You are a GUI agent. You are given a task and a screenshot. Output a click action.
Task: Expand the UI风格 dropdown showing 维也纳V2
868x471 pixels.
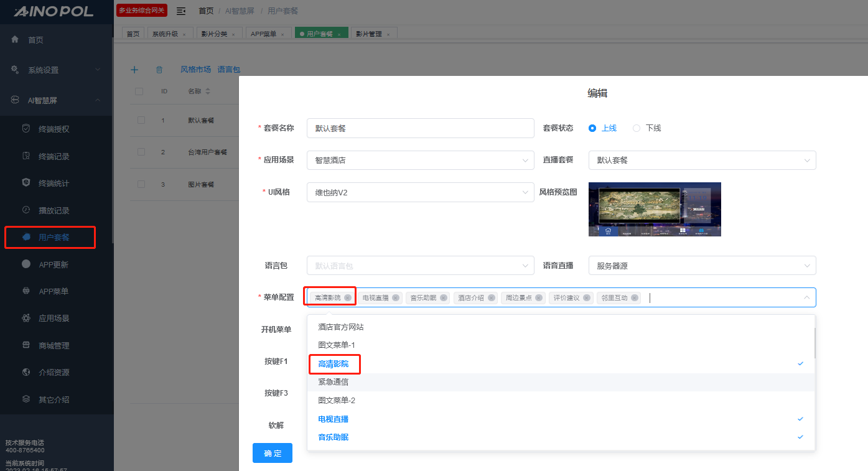420,193
